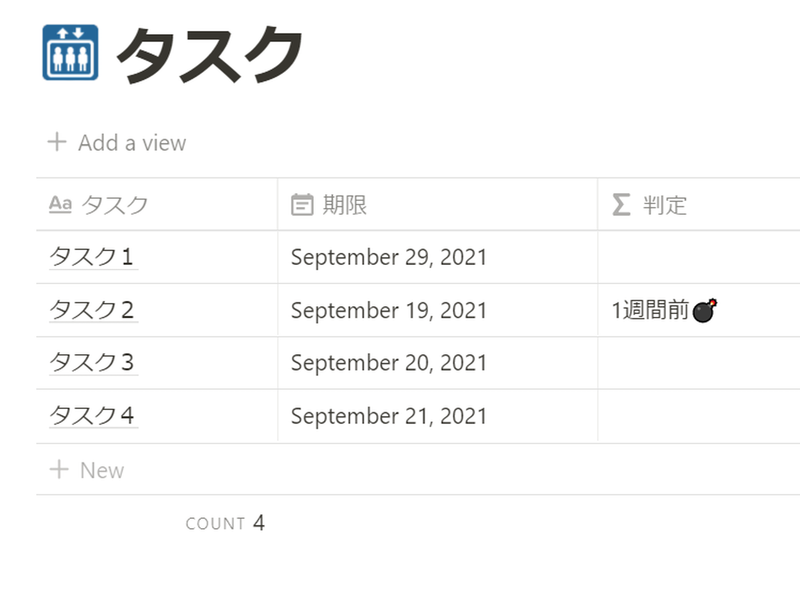Viewport: 800px width, 601px height.
Task: Open the タスク1 page
Action: [91, 257]
